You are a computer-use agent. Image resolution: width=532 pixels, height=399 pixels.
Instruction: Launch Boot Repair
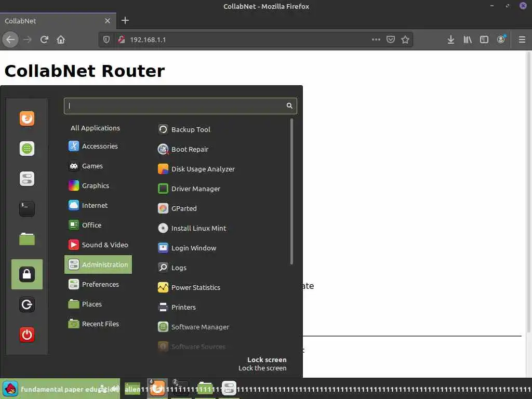pyautogui.click(x=183, y=149)
